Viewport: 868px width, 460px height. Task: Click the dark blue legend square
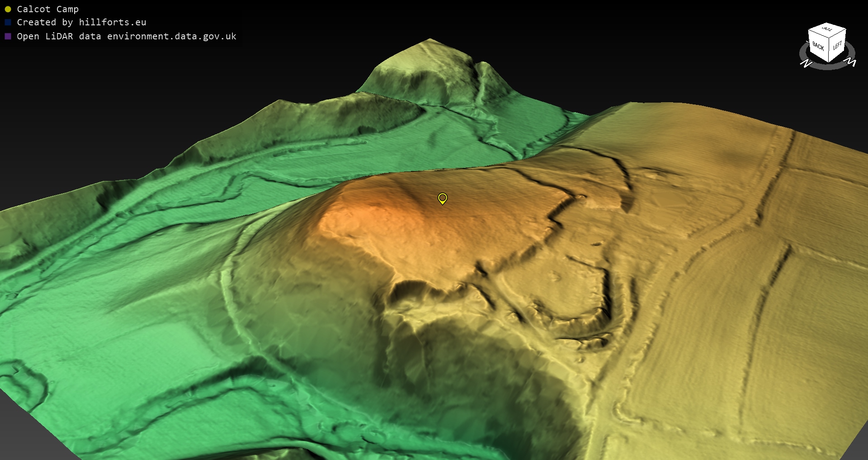(8, 22)
